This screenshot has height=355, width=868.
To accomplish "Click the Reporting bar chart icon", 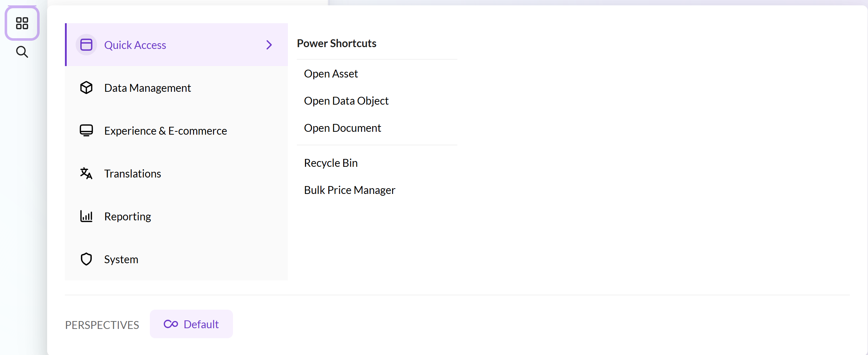I will [86, 216].
